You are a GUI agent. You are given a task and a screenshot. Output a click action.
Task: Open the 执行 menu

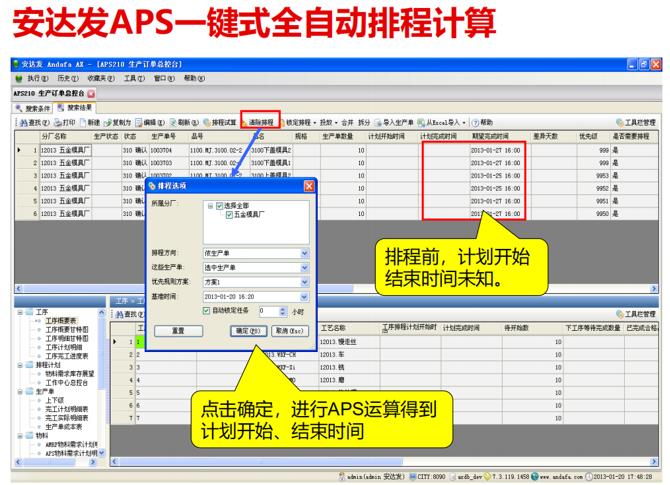(38, 79)
